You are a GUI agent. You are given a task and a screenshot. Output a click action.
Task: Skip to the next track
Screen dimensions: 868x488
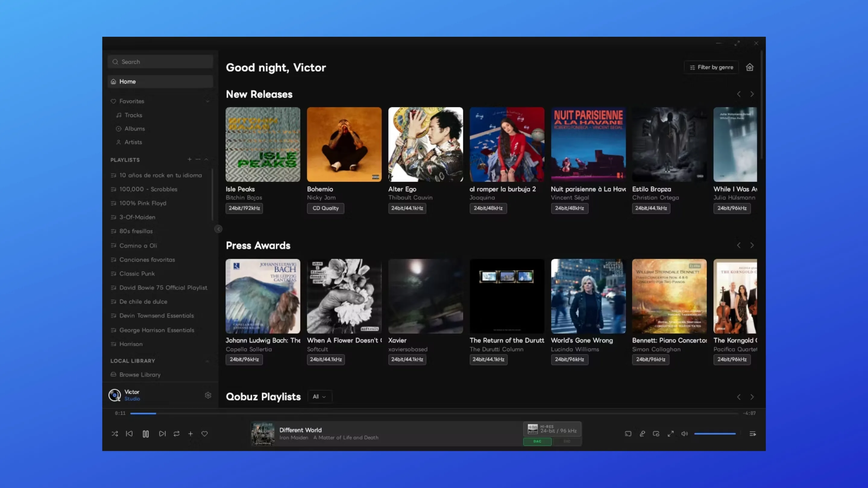tap(162, 434)
